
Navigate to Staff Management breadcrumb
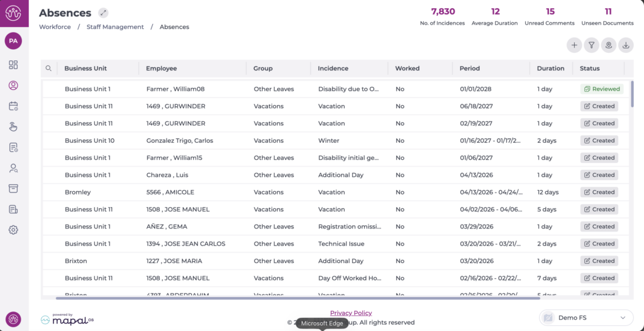pyautogui.click(x=115, y=27)
